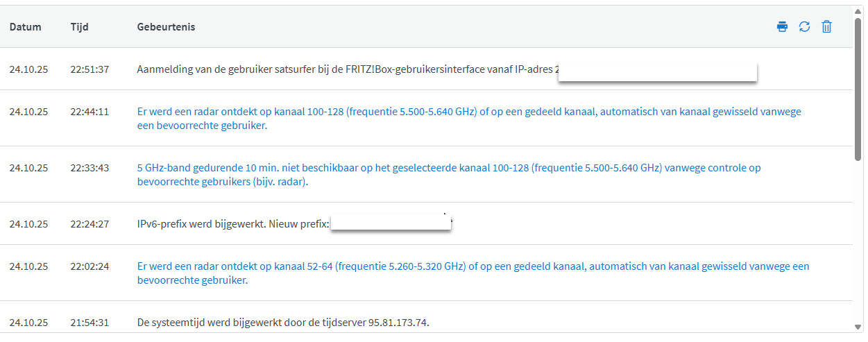Click the Datum column header
868x342 pixels.
pyautogui.click(x=25, y=27)
